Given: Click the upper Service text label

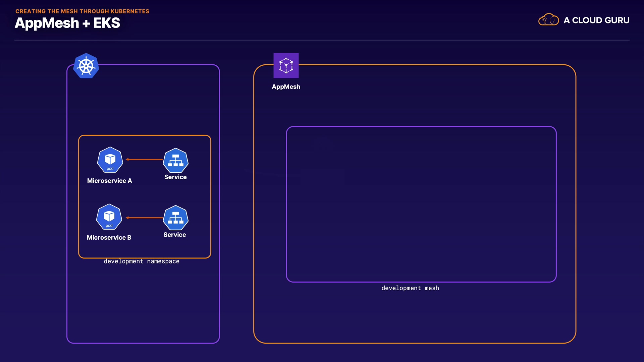Looking at the screenshot, I should point(175,177).
